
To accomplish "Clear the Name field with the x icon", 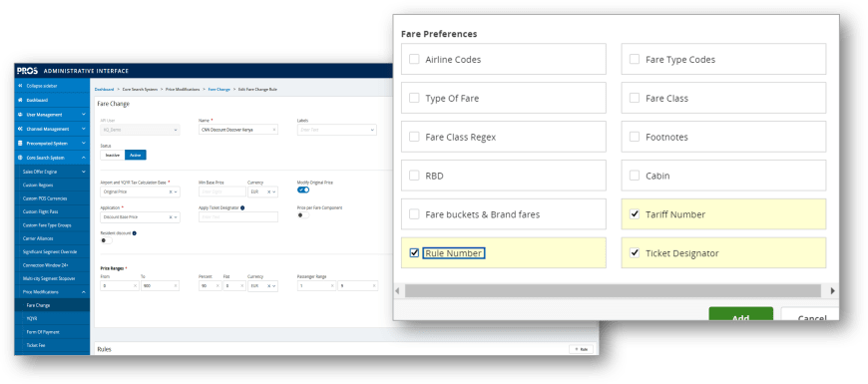I will (x=274, y=130).
